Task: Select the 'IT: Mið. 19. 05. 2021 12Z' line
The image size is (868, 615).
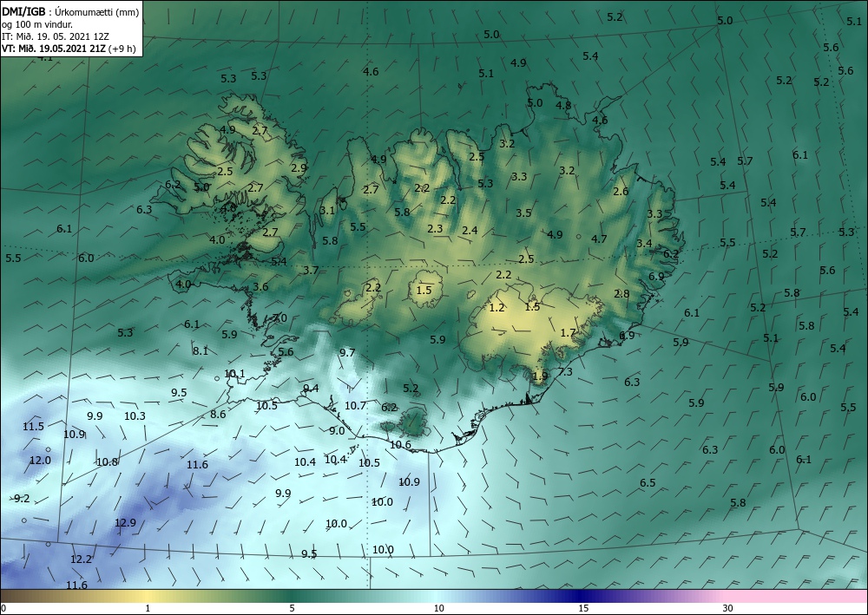Action: coord(56,36)
